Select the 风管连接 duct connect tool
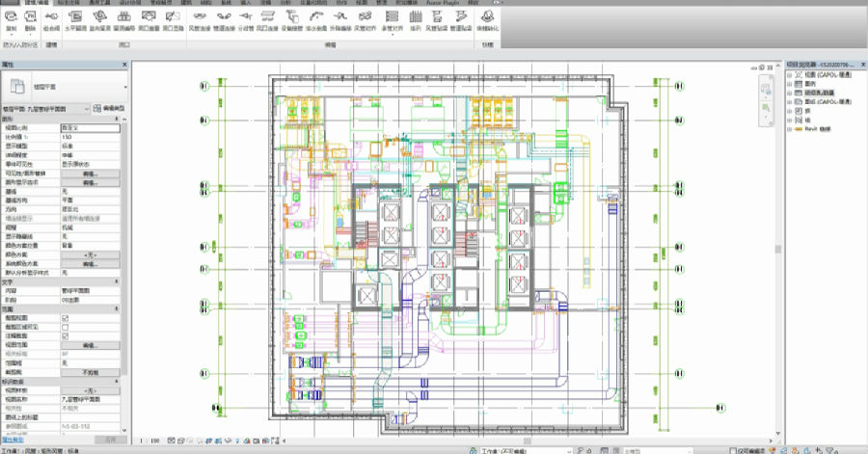Screen dimensions: 868x454 pos(200,19)
